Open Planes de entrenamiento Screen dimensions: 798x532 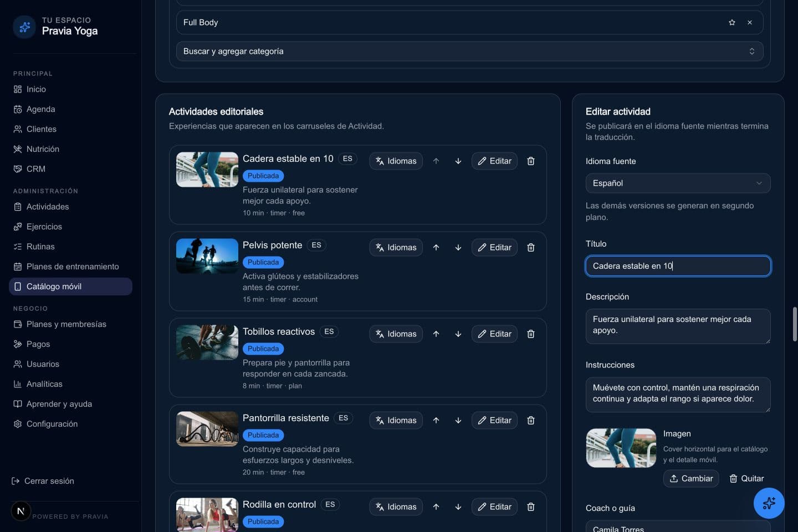[70, 267]
